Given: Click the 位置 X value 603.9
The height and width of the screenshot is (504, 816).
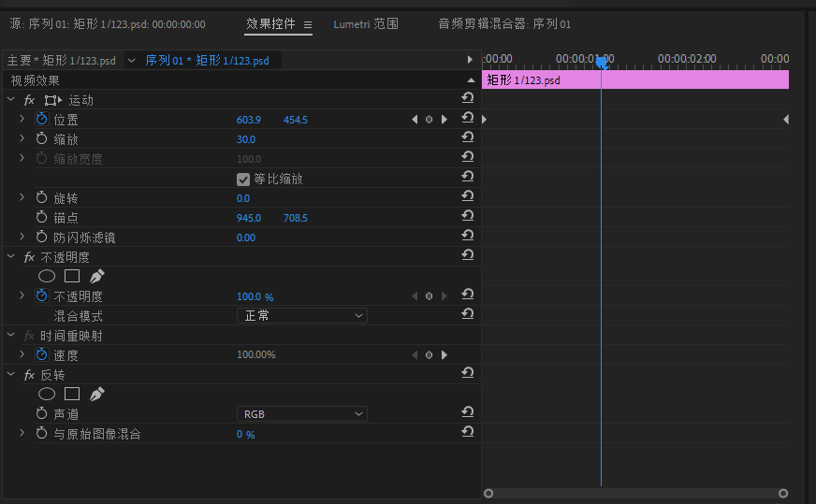Looking at the screenshot, I should click(249, 120).
